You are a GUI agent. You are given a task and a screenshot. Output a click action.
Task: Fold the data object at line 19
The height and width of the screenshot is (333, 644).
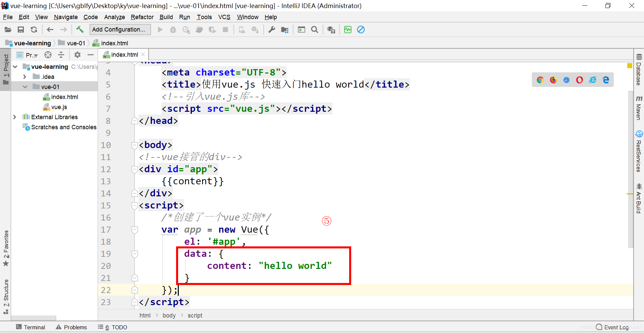tap(135, 254)
